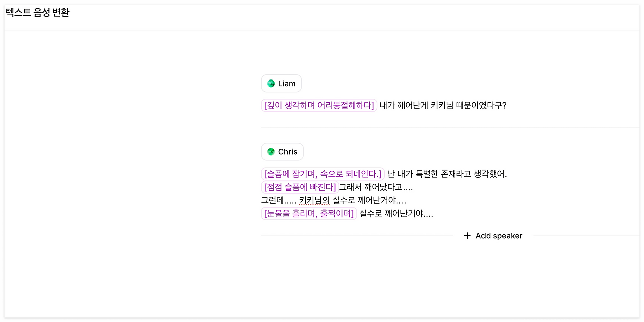This screenshot has height=322, width=644.
Task: Open the '[슬픔에 잠기며, 속으로 되네인다.]' emotion tag
Action: pos(323,174)
